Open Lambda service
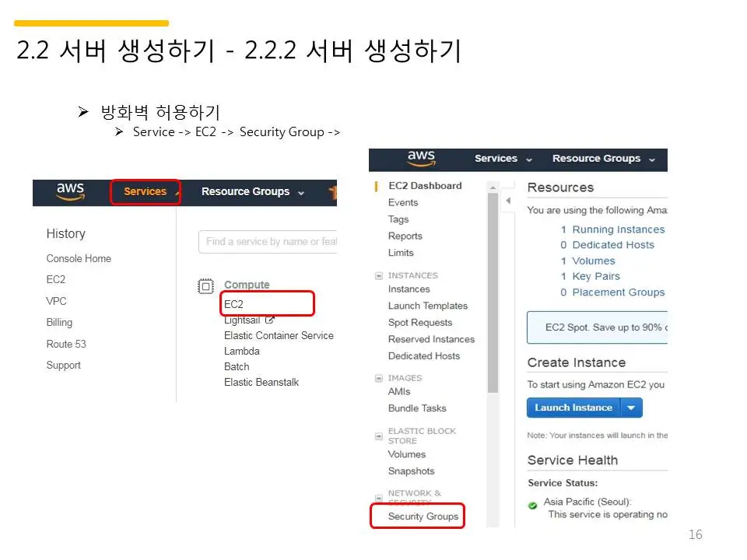Image resolution: width=747 pixels, height=560 pixels. [241, 351]
